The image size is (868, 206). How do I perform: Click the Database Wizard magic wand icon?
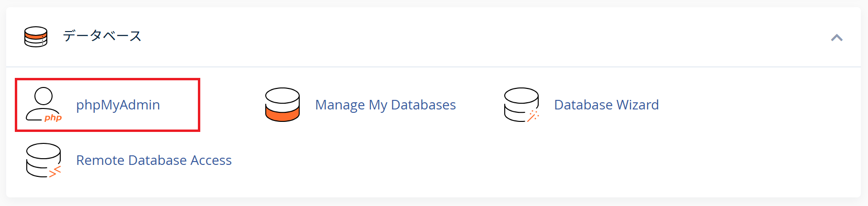coord(521,105)
